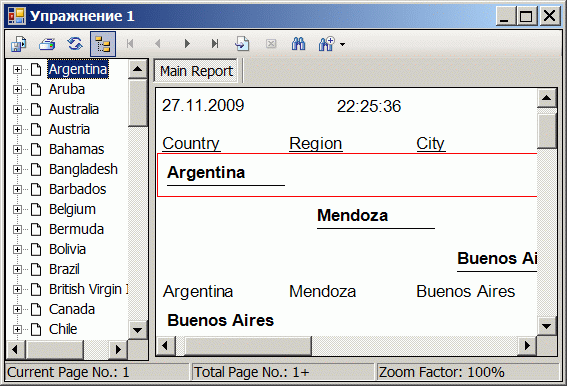The width and height of the screenshot is (567, 386).
Task: Click the Find text binoculars icon
Action: pos(298,44)
